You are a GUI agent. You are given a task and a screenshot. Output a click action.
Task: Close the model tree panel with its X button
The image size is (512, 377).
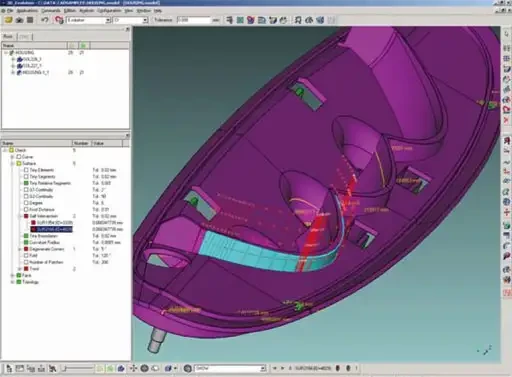[x=127, y=30]
